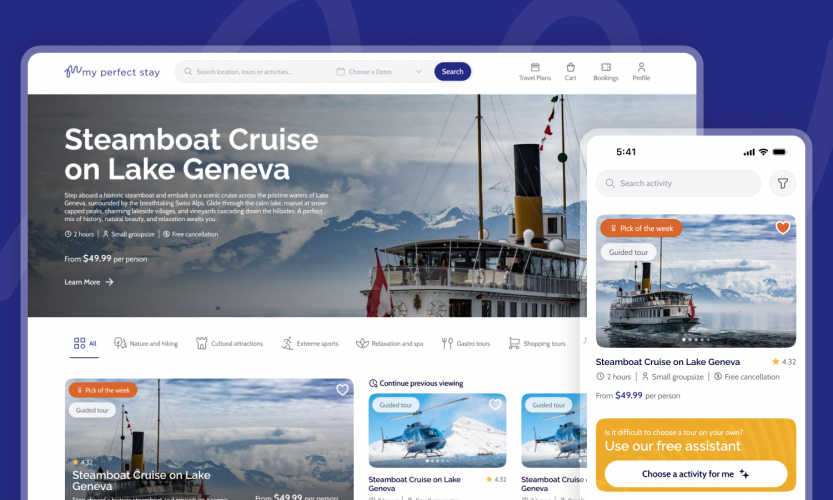The image size is (833, 500).
Task: Click the arrow next to Learn More
Action: coord(109,282)
